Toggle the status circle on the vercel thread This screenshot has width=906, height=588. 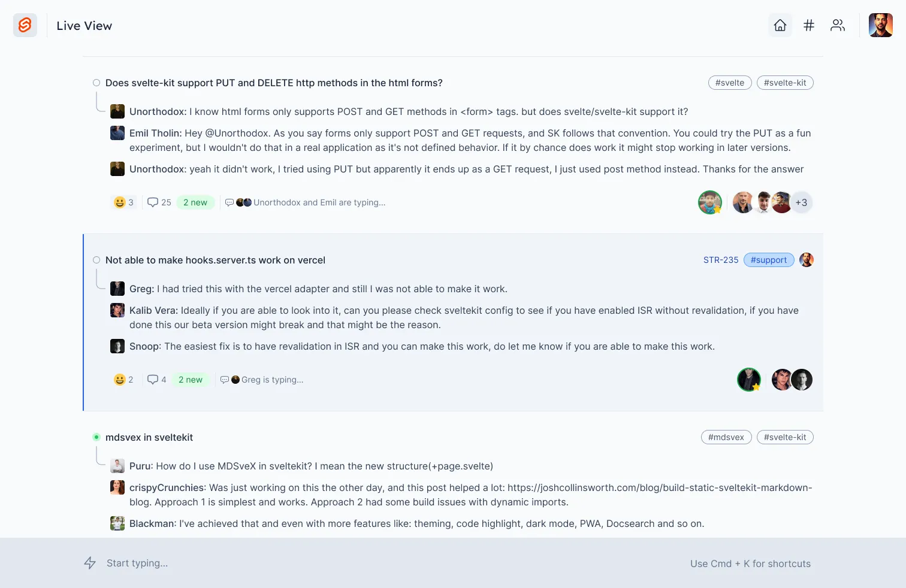[96, 260]
